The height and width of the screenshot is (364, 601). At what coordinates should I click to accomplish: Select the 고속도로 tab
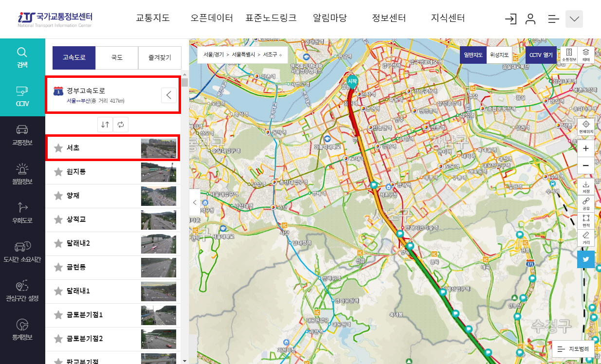(x=74, y=57)
